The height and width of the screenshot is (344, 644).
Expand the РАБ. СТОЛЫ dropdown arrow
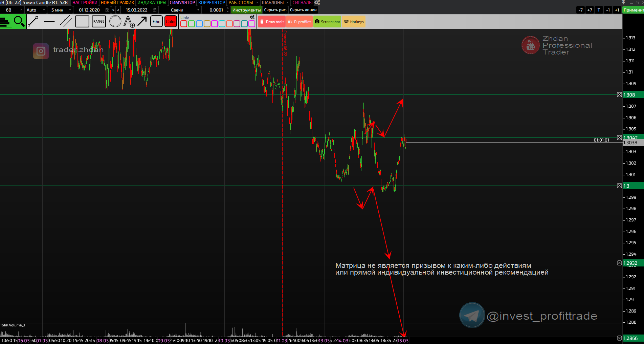[x=257, y=2]
